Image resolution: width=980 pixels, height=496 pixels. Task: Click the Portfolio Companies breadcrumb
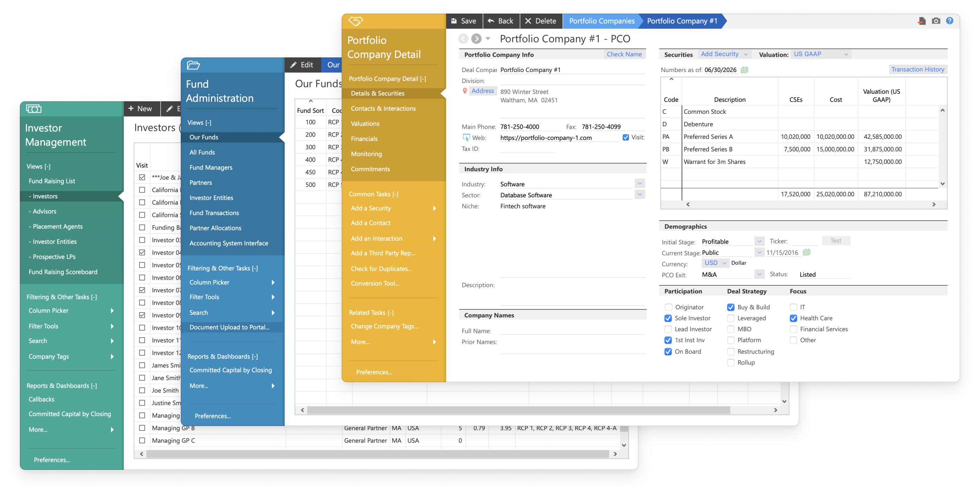click(601, 21)
